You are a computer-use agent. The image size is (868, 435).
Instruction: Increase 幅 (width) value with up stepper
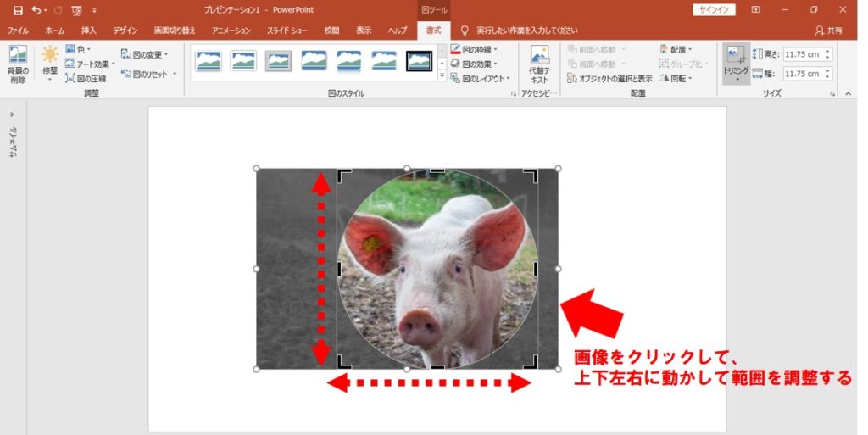coord(827,70)
